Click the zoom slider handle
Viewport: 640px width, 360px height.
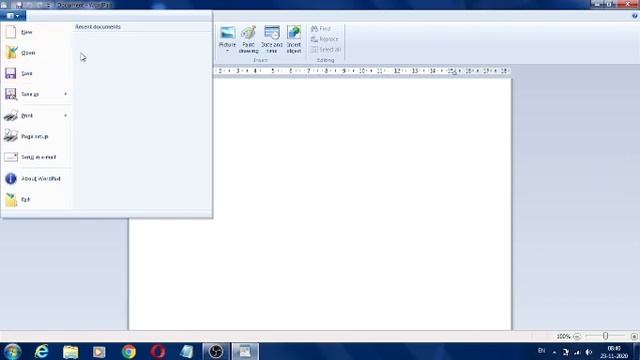[605, 336]
